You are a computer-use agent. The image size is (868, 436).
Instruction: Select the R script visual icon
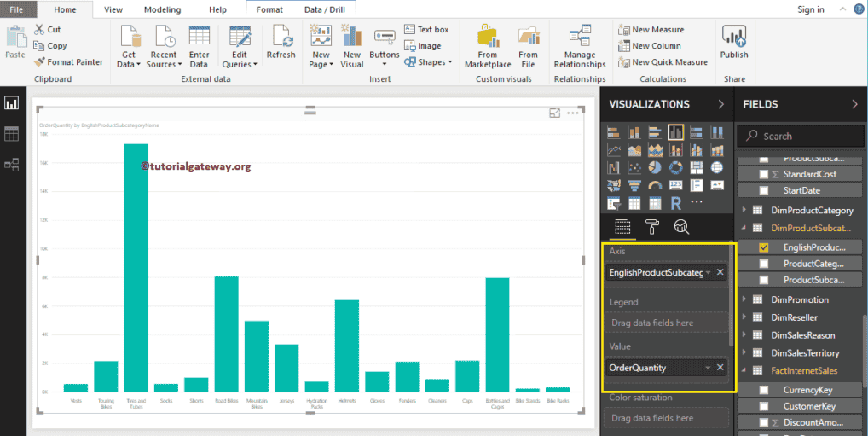point(676,203)
